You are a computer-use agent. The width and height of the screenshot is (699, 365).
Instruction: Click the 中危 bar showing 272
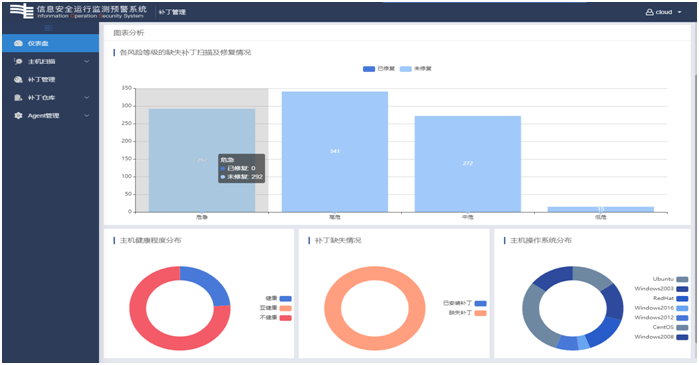pyautogui.click(x=468, y=164)
